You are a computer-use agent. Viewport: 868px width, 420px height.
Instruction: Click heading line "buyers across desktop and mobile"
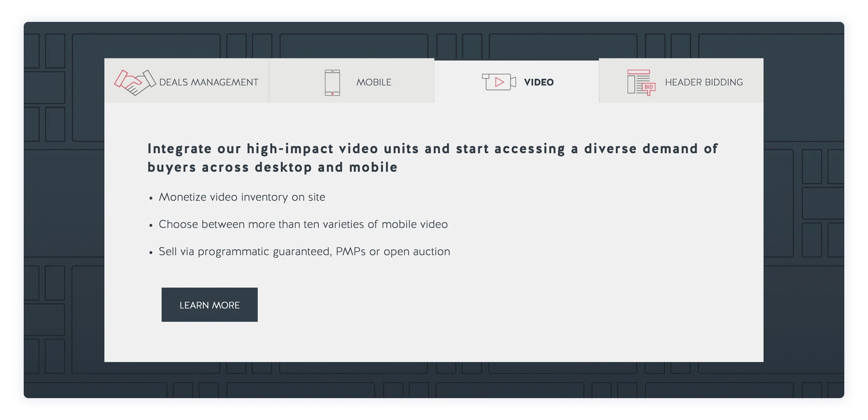click(272, 167)
